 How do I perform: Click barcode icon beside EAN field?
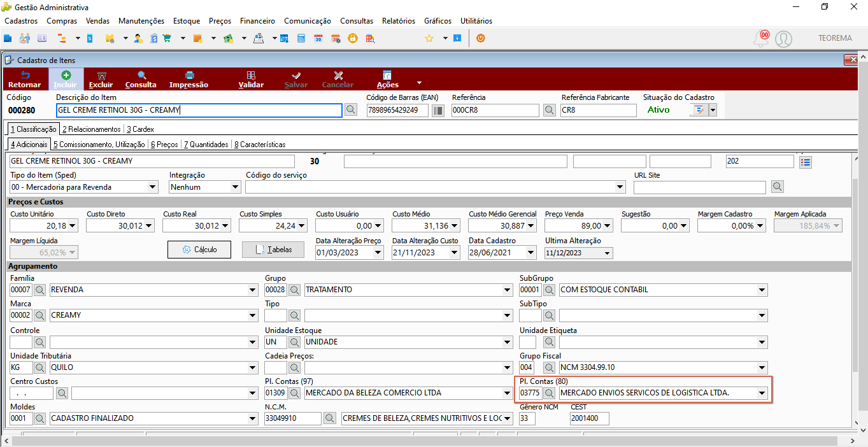point(438,110)
